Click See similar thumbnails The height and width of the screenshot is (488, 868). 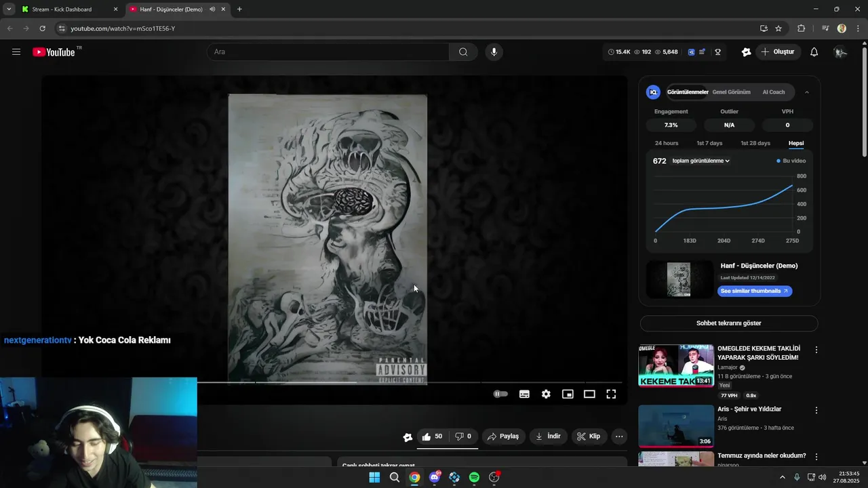click(x=755, y=291)
